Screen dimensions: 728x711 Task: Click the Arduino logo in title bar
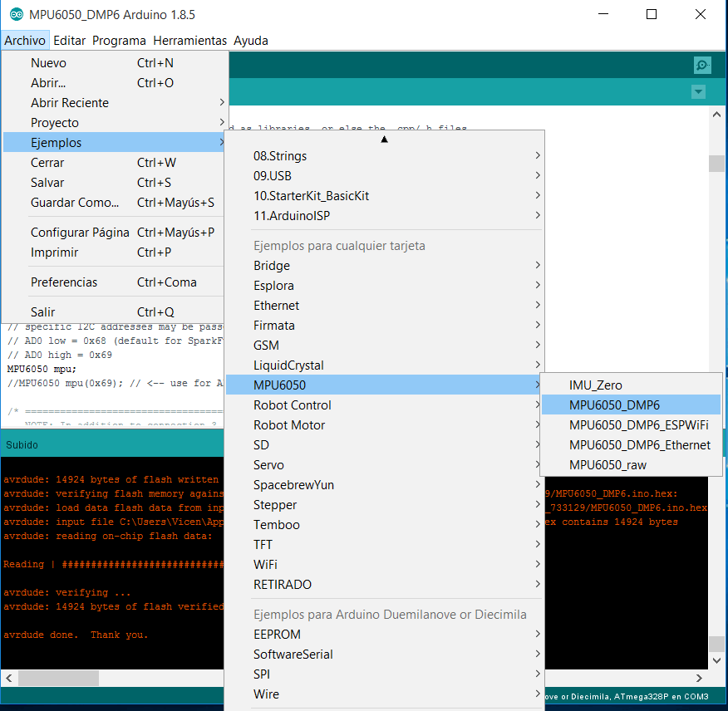pos(16,15)
